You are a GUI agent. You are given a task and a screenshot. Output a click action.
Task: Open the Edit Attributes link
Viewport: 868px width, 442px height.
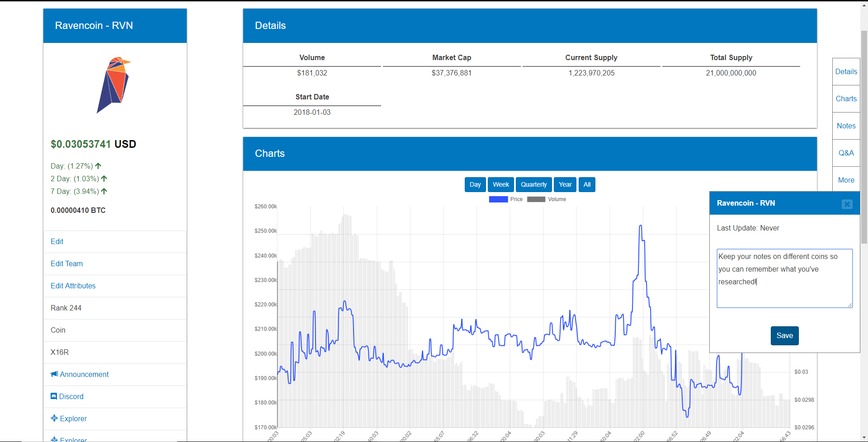coord(73,285)
